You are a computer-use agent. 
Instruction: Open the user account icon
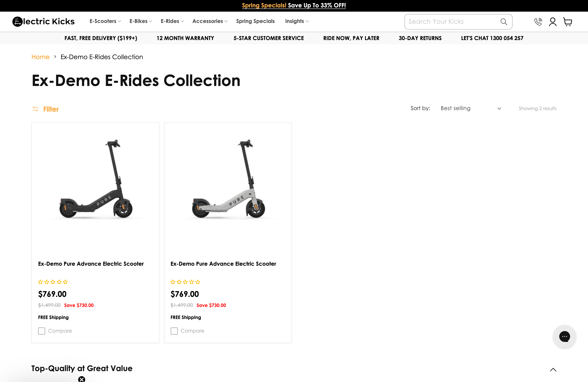tap(552, 22)
